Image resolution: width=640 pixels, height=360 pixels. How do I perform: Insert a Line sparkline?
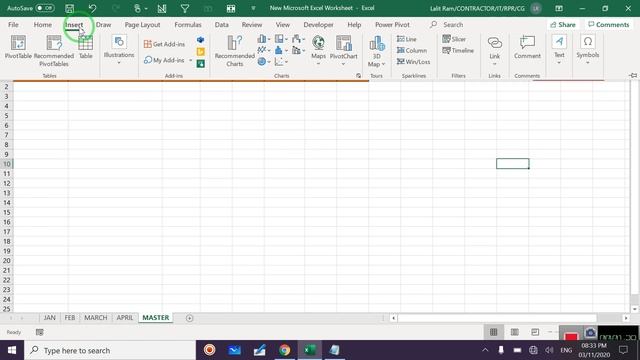(x=407, y=39)
